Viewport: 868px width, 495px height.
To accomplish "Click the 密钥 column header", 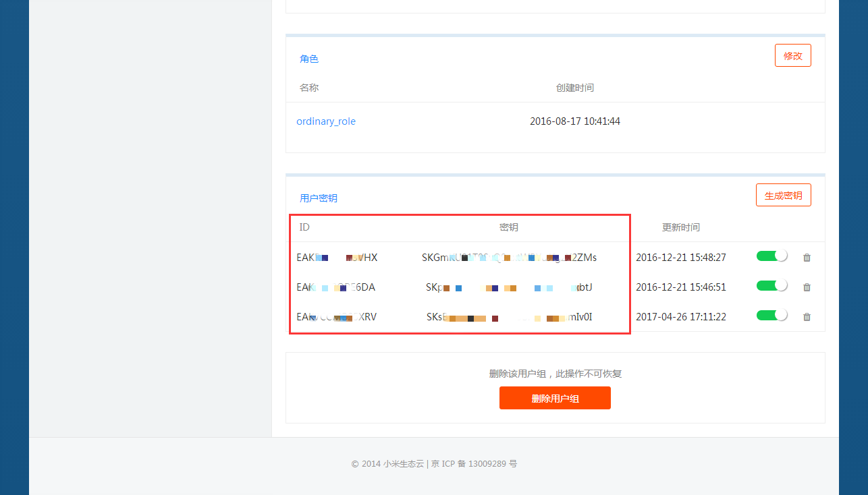I will click(509, 227).
